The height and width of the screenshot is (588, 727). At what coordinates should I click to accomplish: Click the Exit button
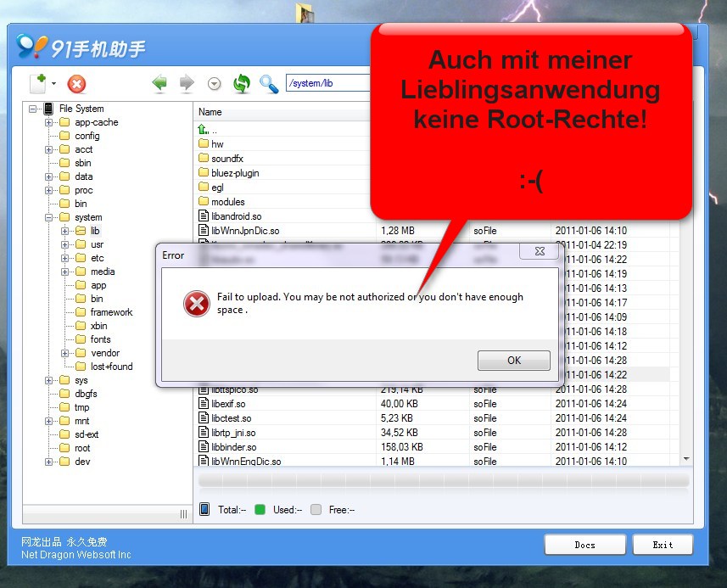click(663, 545)
